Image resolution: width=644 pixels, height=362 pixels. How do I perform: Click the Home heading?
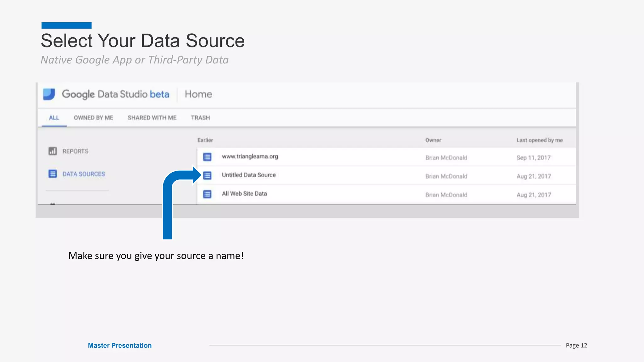coord(198,94)
